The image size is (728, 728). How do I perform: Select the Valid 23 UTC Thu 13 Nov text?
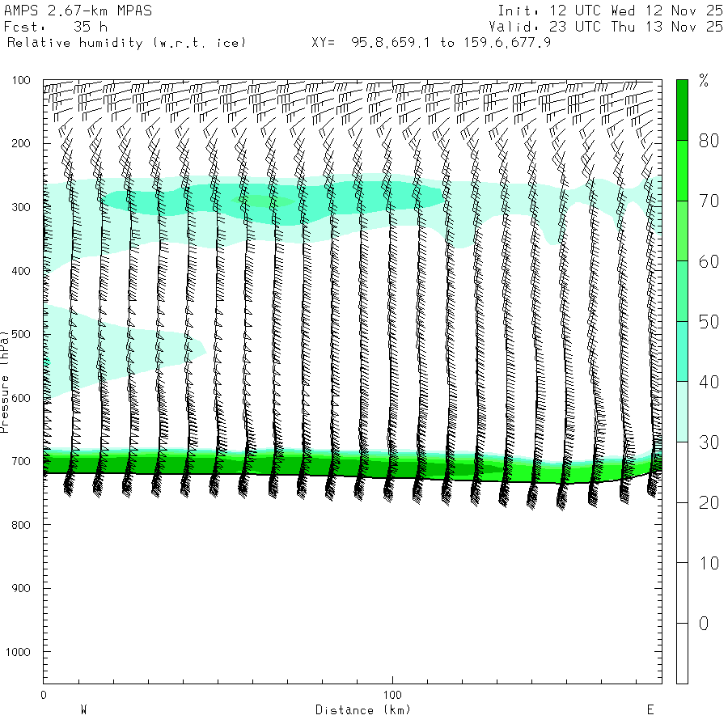click(610, 27)
